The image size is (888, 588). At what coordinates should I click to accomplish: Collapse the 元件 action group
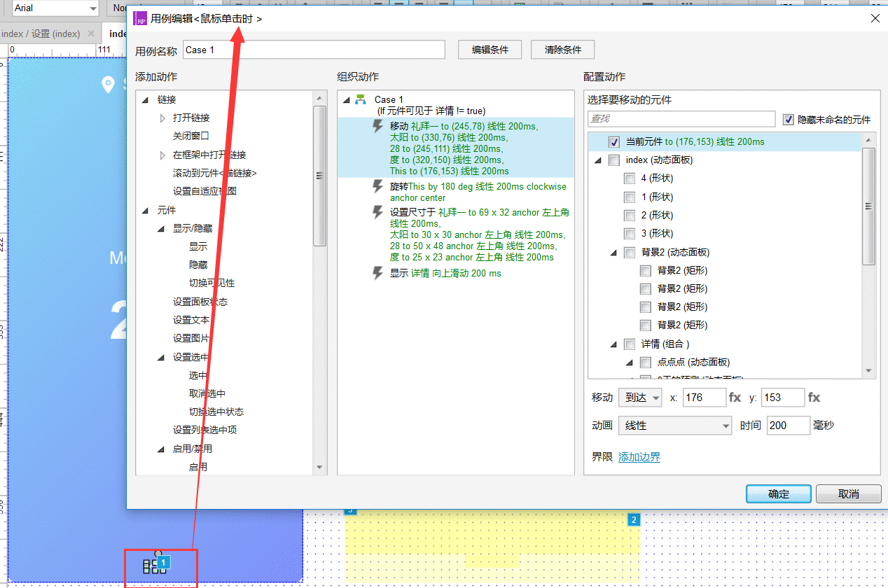(145, 210)
